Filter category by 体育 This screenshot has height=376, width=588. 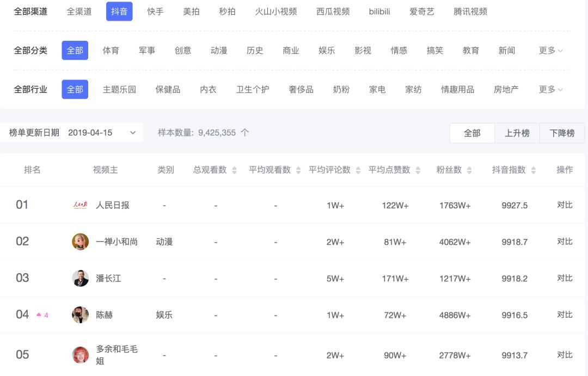[111, 51]
